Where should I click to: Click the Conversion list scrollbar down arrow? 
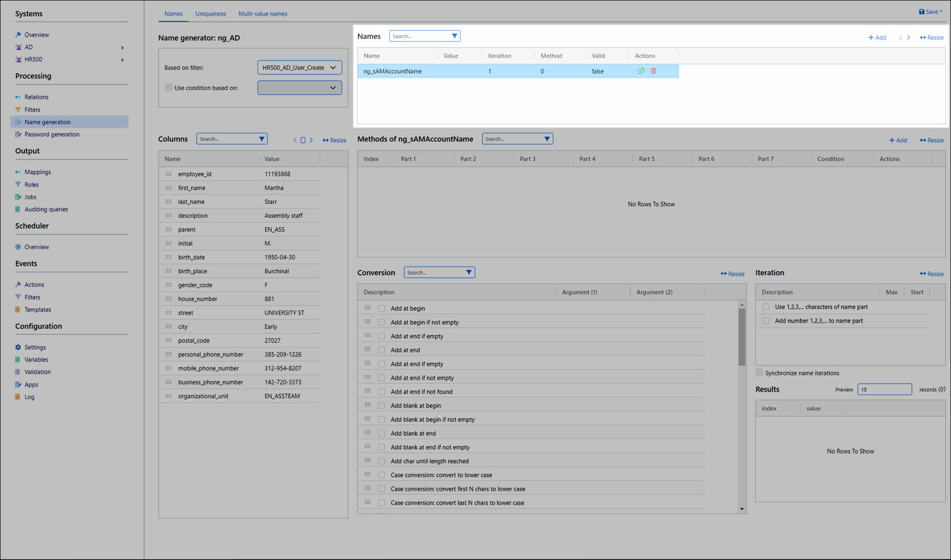[x=741, y=509]
